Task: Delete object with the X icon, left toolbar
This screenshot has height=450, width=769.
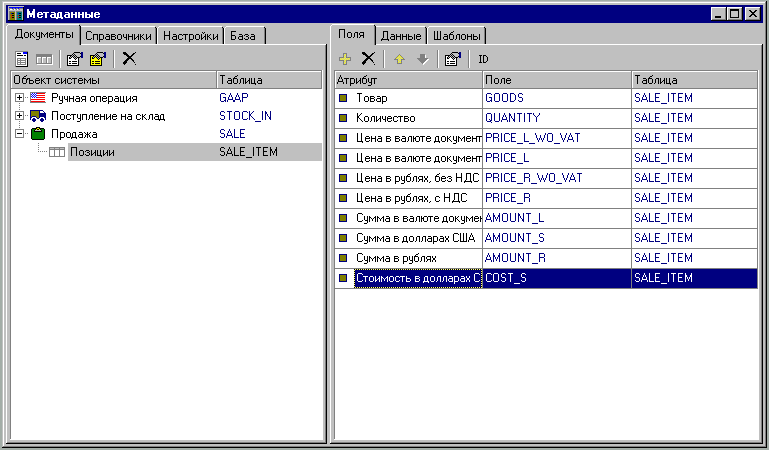Action: coord(129,58)
